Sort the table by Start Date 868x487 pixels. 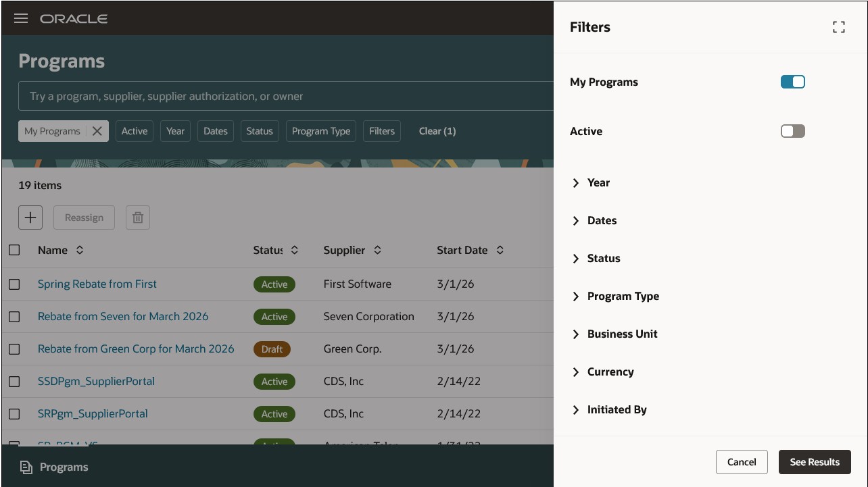[500, 250]
